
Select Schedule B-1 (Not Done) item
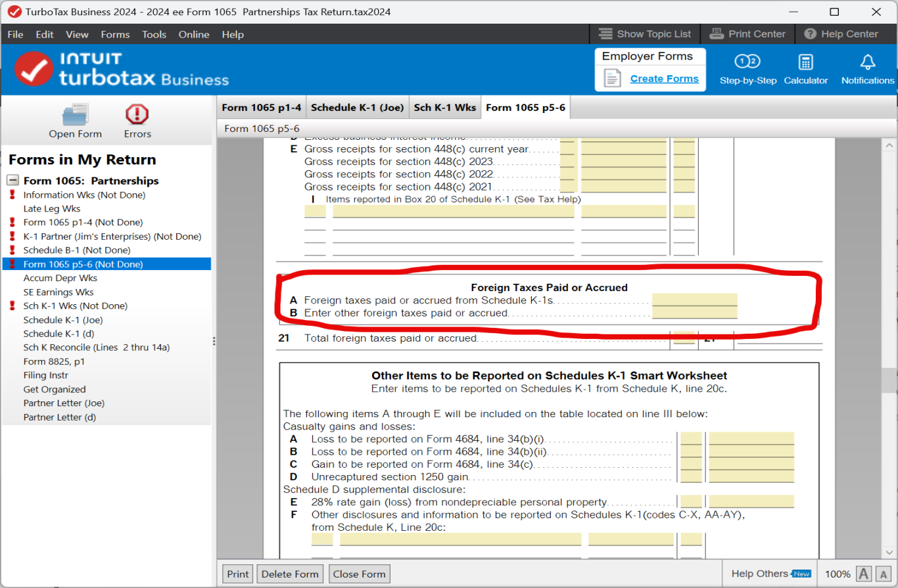[77, 250]
